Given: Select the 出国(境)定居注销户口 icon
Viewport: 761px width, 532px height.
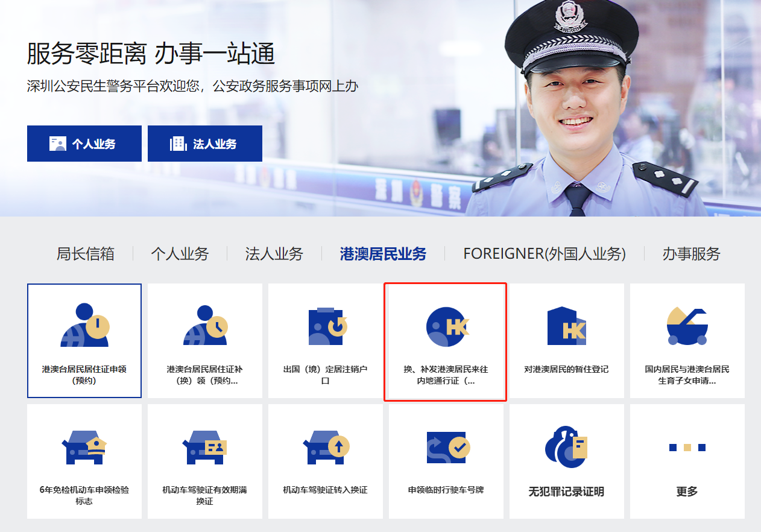Looking at the screenshot, I should point(326,326).
